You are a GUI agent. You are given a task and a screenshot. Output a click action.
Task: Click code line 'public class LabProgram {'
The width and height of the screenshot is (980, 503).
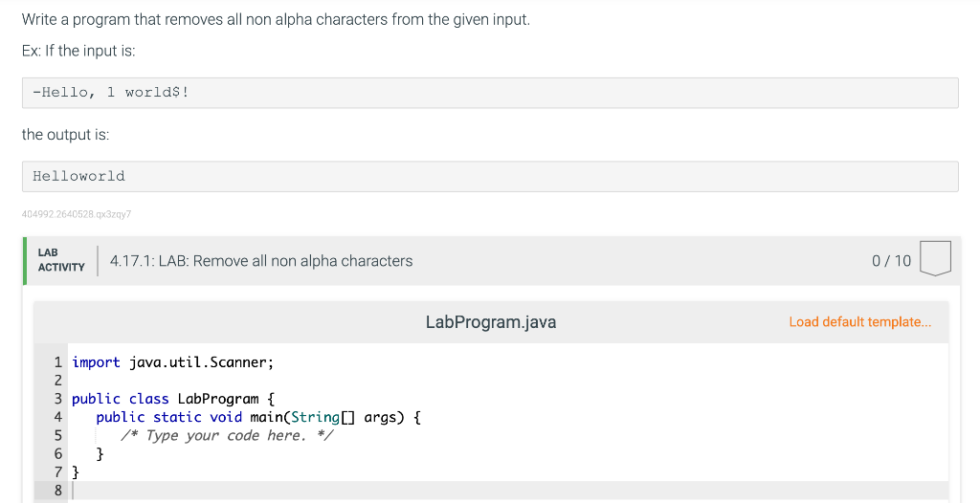173,399
